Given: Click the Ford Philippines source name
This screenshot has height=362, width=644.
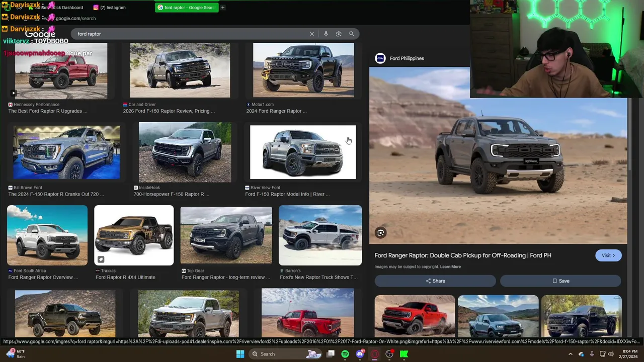Looking at the screenshot, I should click(407, 58).
